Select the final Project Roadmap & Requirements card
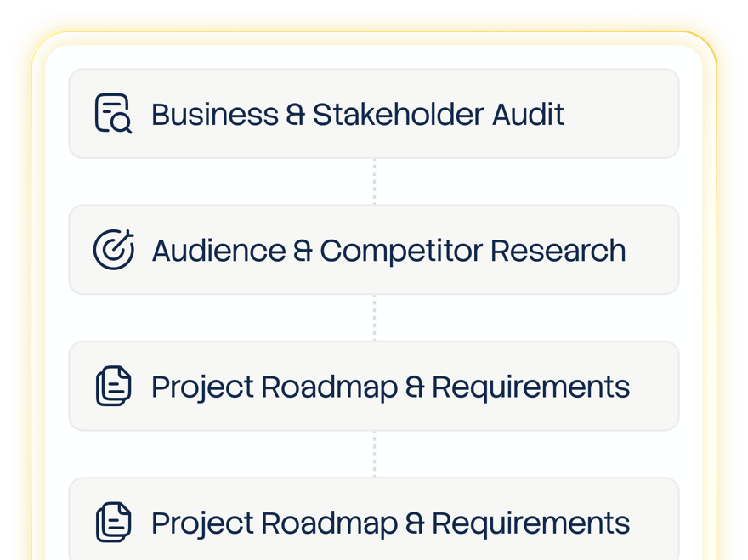 pos(374,519)
